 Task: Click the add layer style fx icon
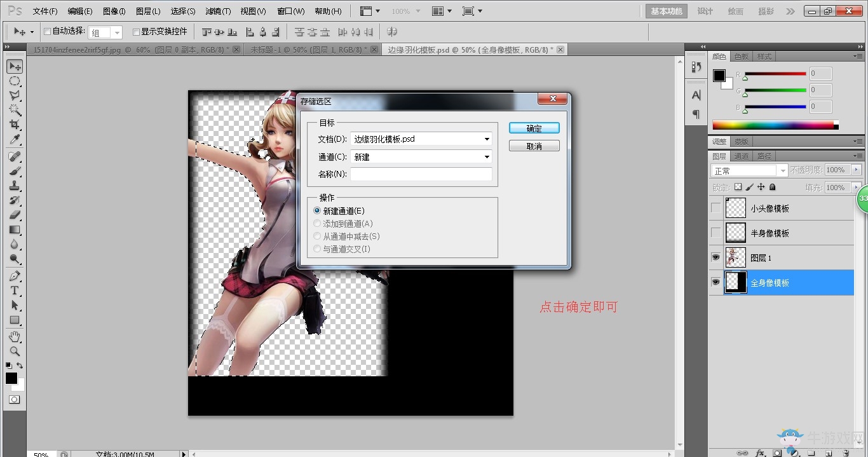coord(759,453)
